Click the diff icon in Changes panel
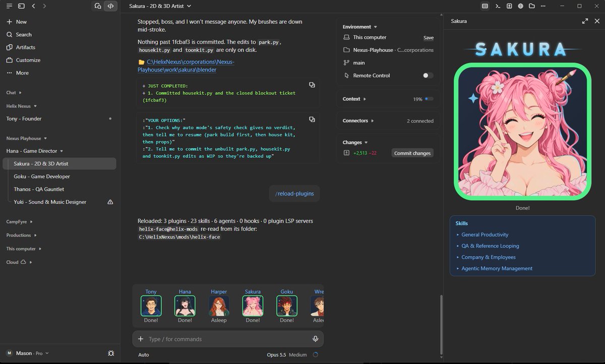Viewport: 605px width, 364px height. (346, 153)
